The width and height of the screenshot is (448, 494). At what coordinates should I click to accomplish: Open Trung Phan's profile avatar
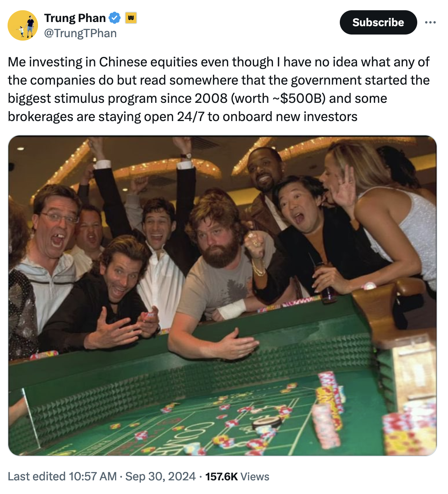(x=23, y=25)
